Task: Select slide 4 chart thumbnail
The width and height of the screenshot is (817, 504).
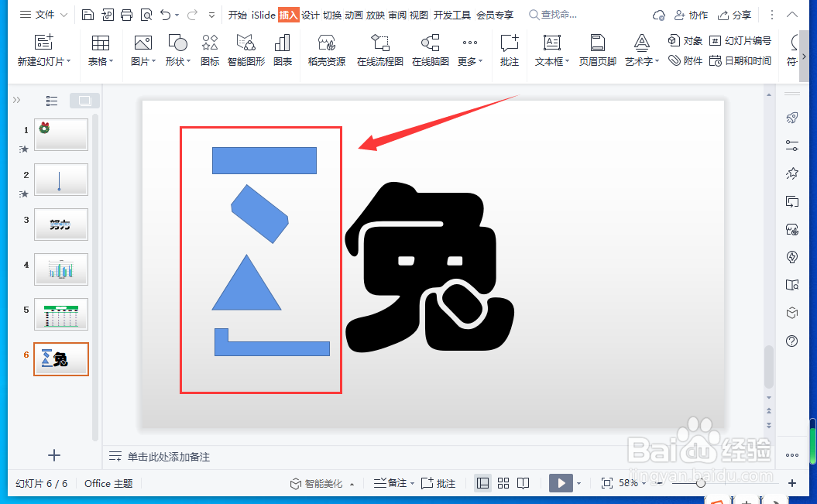Action: 61,269
